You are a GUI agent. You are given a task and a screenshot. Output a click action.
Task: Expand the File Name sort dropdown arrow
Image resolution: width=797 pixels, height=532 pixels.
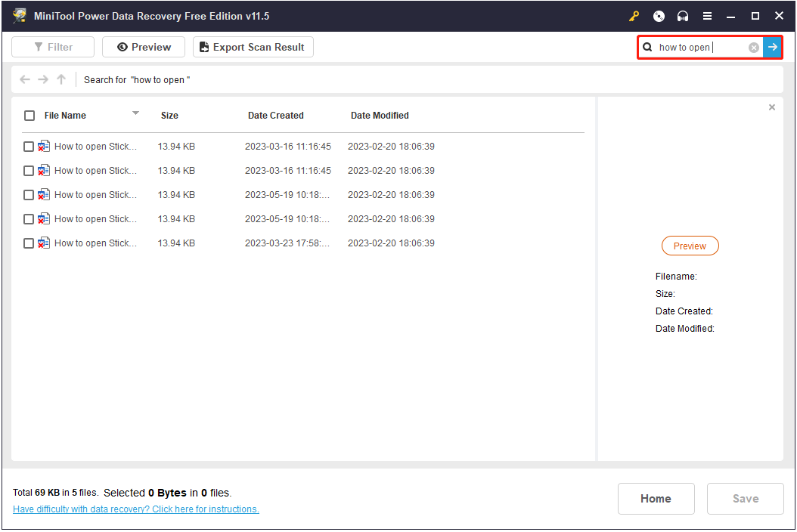coord(135,113)
